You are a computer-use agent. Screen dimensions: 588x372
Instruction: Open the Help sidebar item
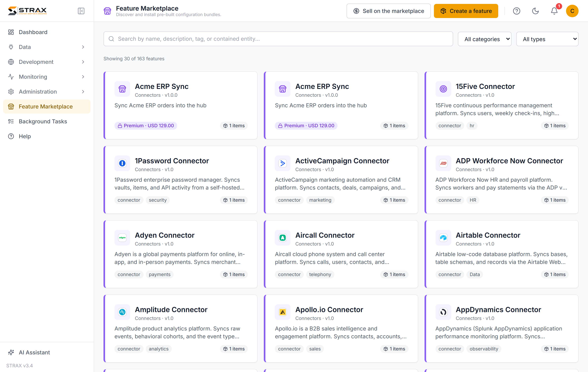(47, 136)
